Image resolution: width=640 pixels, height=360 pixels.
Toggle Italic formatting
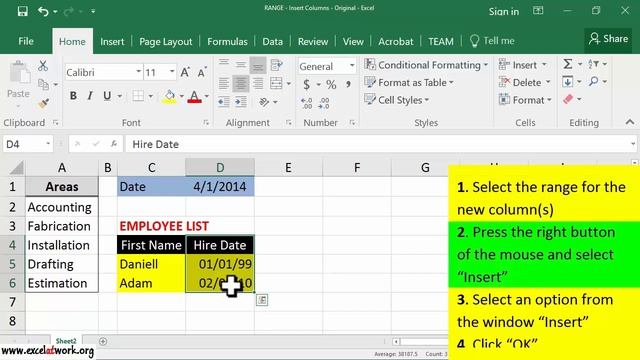[90, 96]
